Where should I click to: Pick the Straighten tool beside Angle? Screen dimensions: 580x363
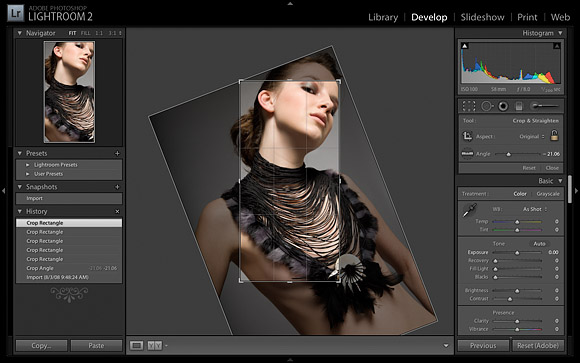(x=467, y=154)
